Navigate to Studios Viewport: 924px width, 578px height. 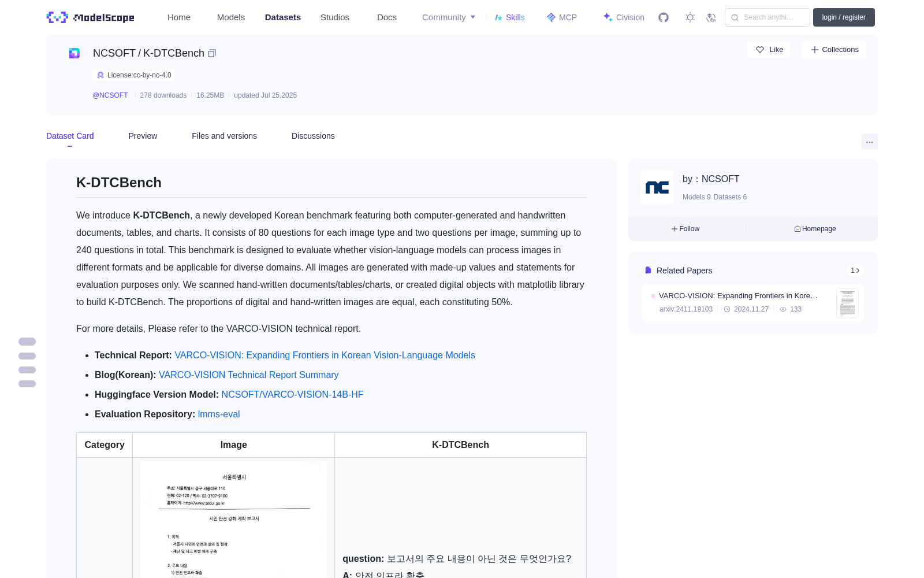[335, 17]
